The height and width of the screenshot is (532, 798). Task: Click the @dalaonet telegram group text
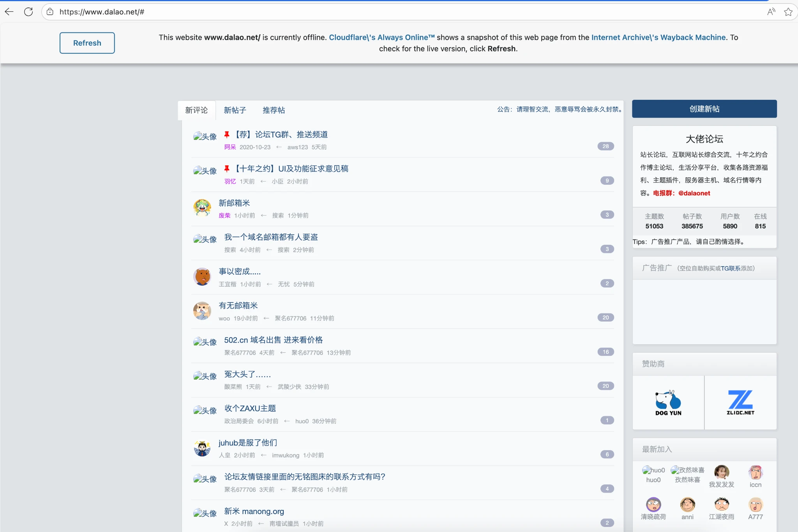point(694,193)
